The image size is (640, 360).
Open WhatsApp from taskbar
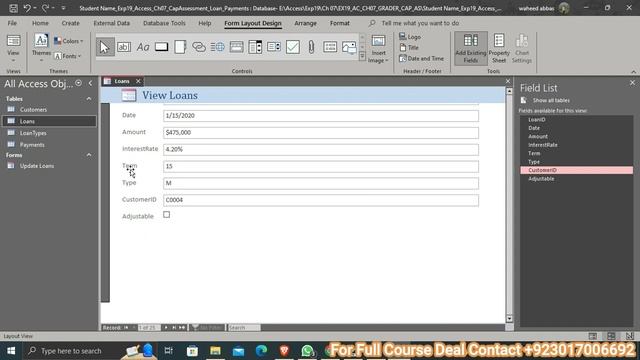(307, 351)
